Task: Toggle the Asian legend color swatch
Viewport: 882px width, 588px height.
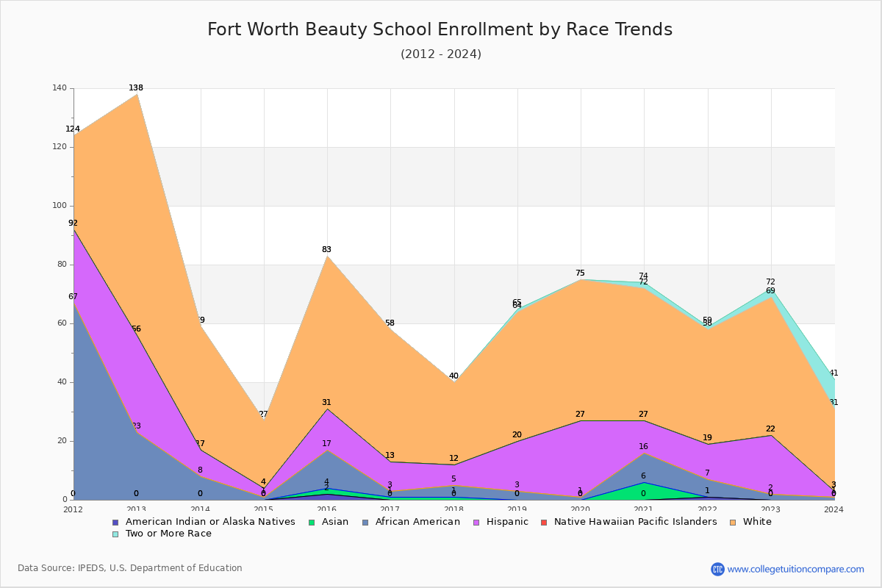Action: coord(312,522)
